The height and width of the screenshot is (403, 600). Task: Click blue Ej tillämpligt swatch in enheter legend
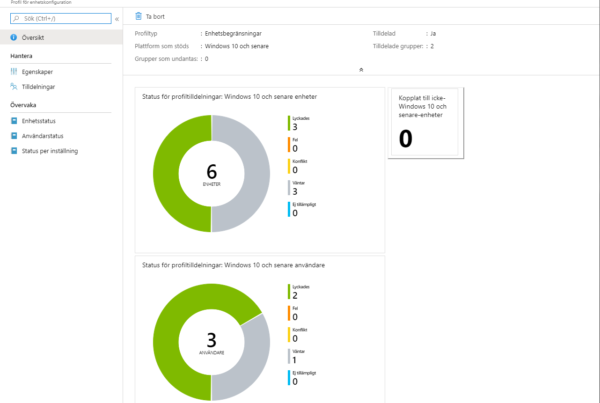pos(289,209)
